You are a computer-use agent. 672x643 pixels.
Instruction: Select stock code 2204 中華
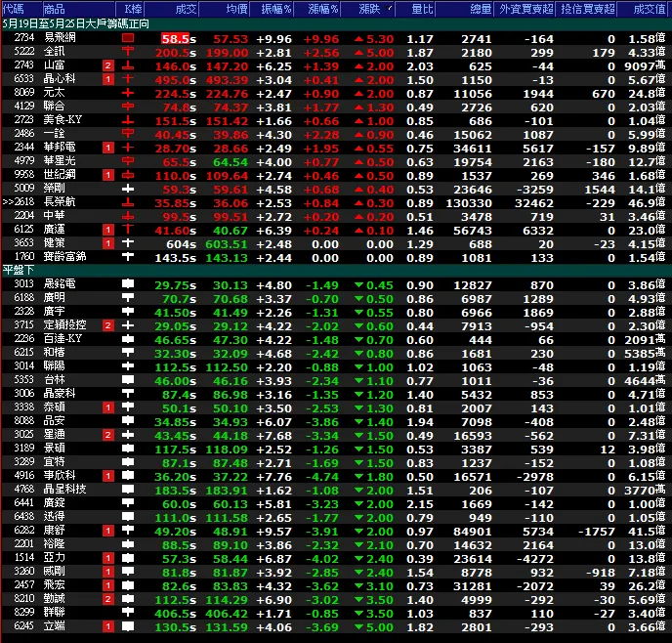(x=24, y=215)
